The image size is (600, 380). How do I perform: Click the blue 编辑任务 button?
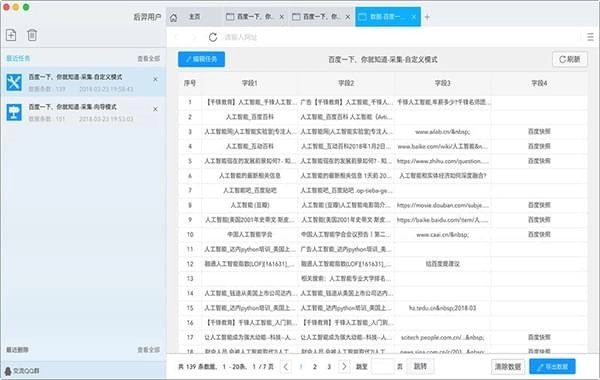[x=201, y=59]
